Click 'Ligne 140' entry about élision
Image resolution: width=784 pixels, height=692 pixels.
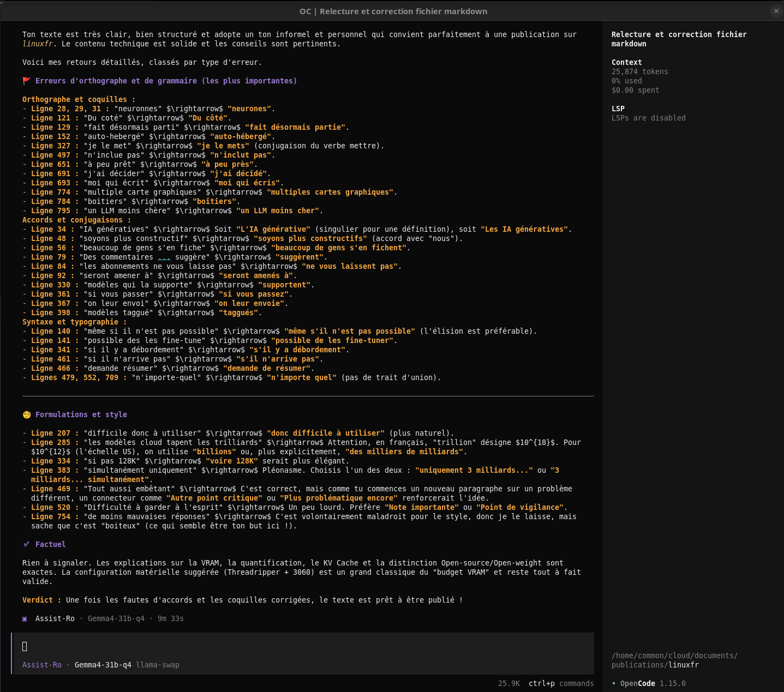tap(280, 331)
